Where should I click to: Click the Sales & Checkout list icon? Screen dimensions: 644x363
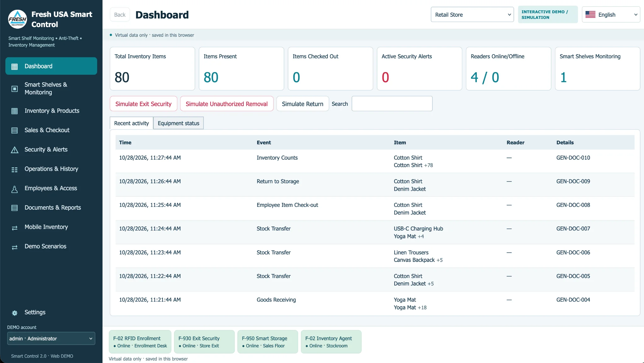point(14,130)
